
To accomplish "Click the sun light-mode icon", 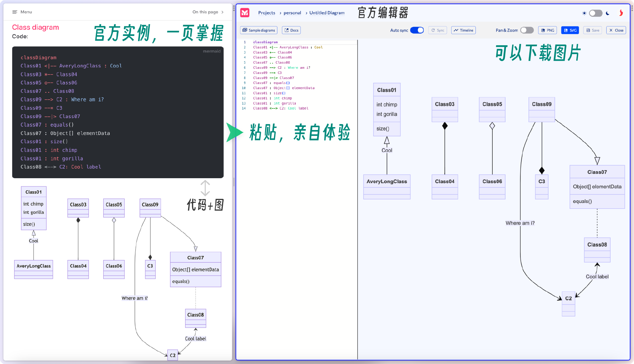I will click(x=584, y=13).
